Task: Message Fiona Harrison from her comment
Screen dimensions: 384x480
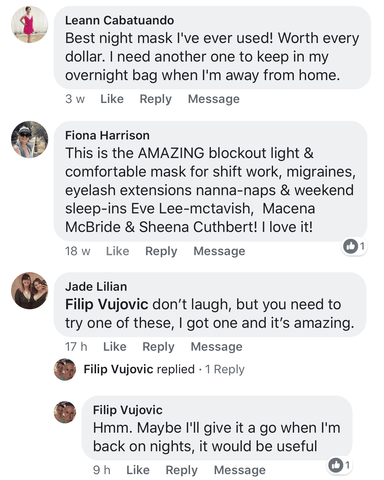Action: click(220, 251)
